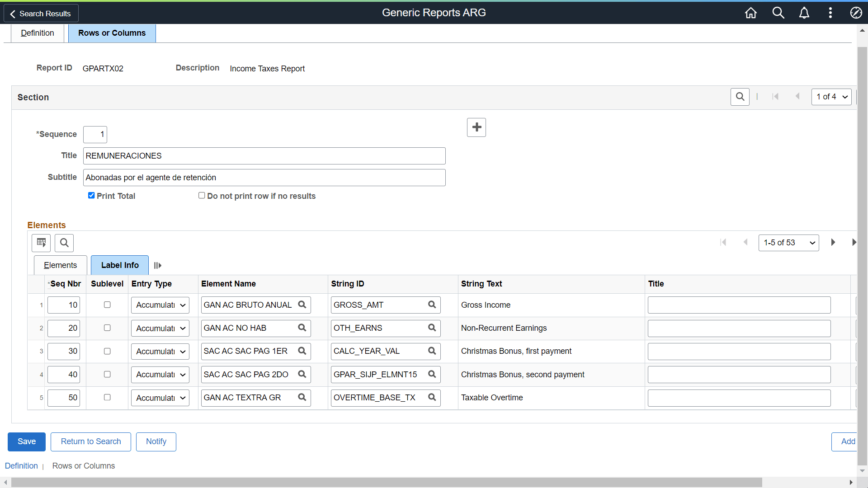The height and width of the screenshot is (488, 868).
Task: Click the horizontal scrollbar at bottom
Action: [x=387, y=482]
